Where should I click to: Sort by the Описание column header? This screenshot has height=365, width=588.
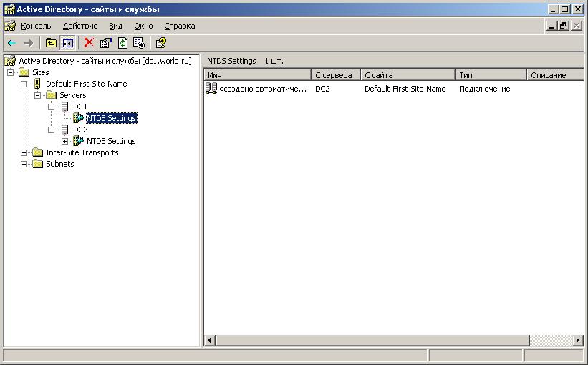[x=555, y=75]
